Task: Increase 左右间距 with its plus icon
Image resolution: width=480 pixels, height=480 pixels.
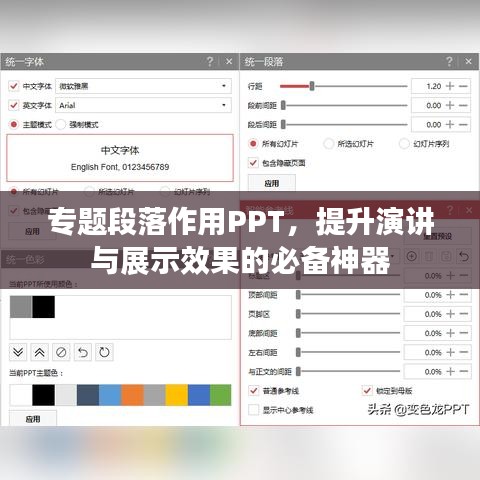Action: (x=450, y=352)
